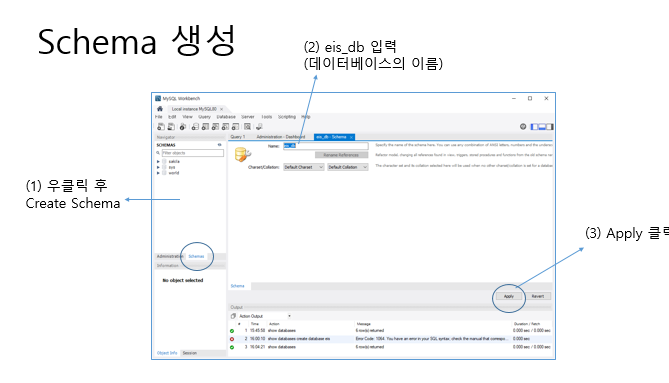This screenshot has height=383, width=669.
Task: Open the Default Charset dropdown
Action: click(304, 167)
